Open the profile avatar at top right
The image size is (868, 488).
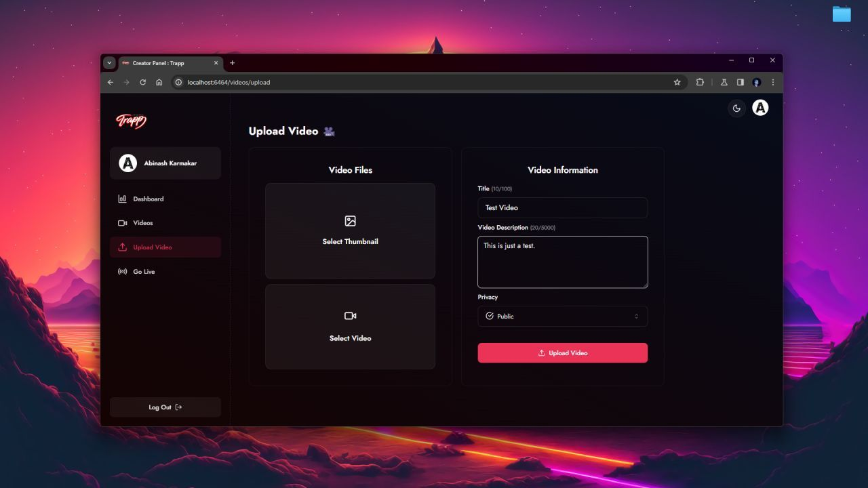click(x=760, y=108)
